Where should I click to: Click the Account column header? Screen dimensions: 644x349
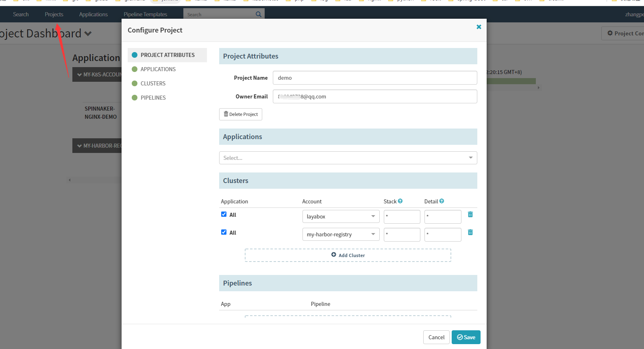[312, 201]
